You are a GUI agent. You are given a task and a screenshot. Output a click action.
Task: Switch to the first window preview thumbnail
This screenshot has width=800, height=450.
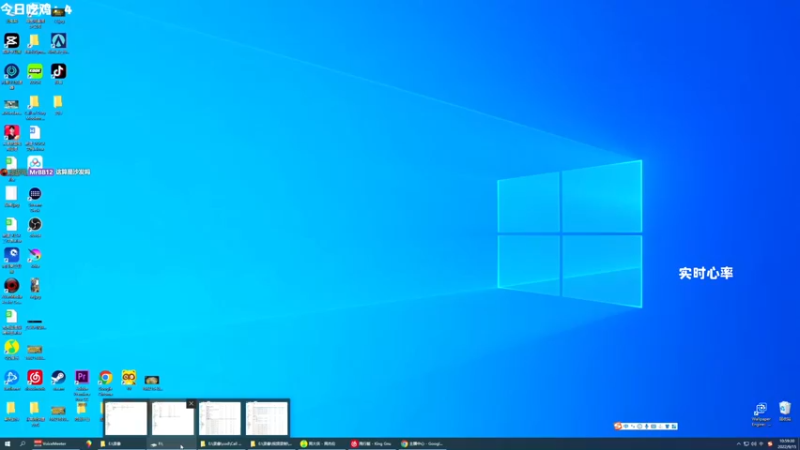[x=126, y=418]
